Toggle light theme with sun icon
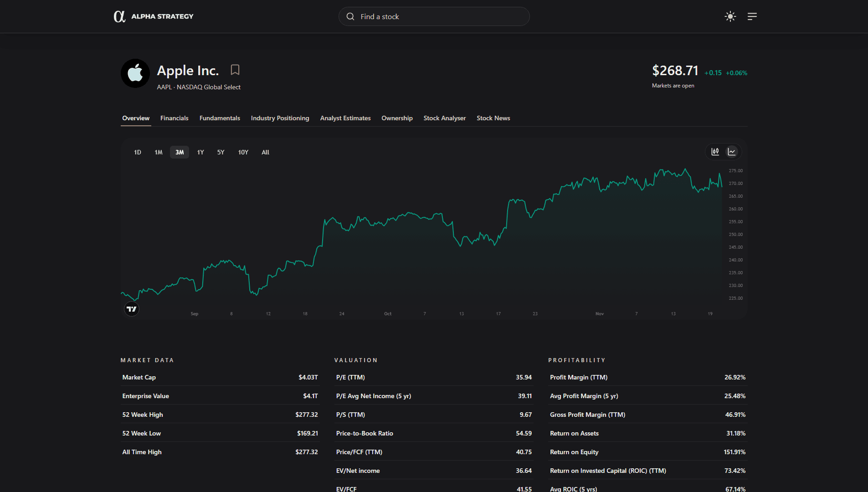 coord(730,16)
